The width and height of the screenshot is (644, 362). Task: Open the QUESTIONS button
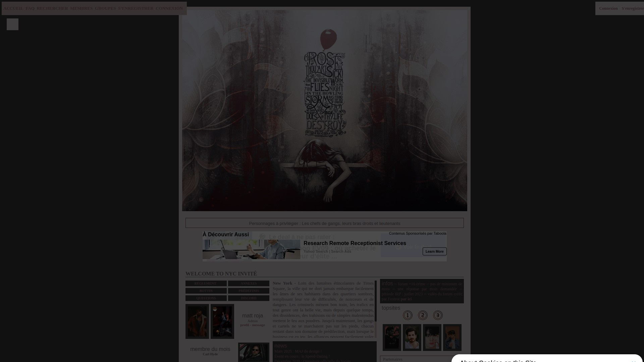(206, 298)
